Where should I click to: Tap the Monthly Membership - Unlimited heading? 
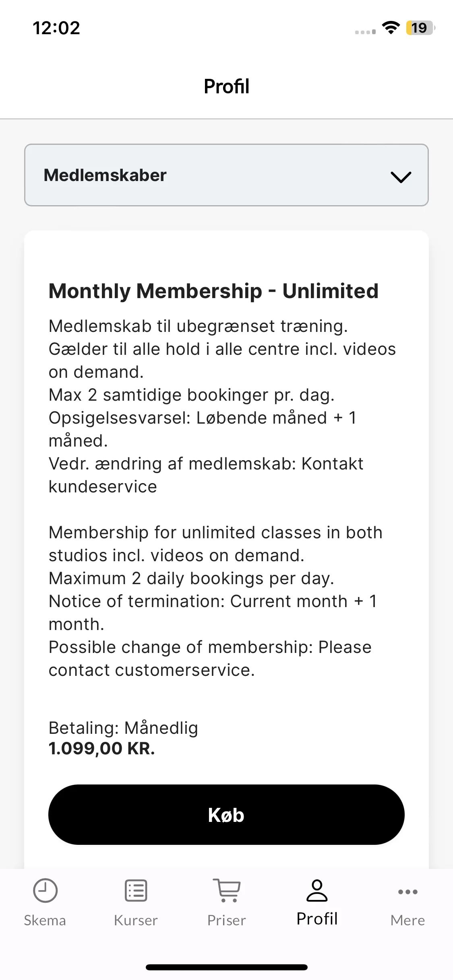[x=213, y=291]
